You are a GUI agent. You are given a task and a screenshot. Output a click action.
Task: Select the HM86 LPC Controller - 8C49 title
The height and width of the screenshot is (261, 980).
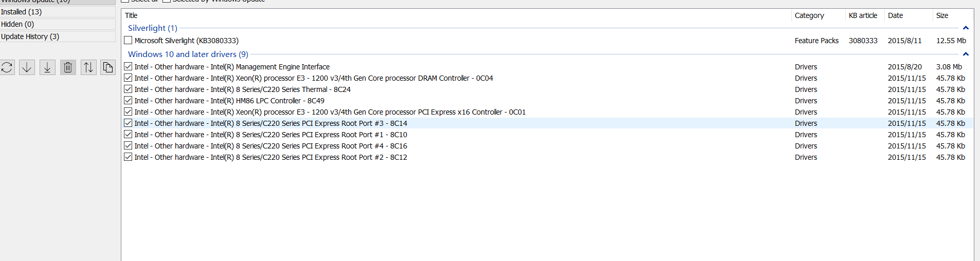[229, 101]
